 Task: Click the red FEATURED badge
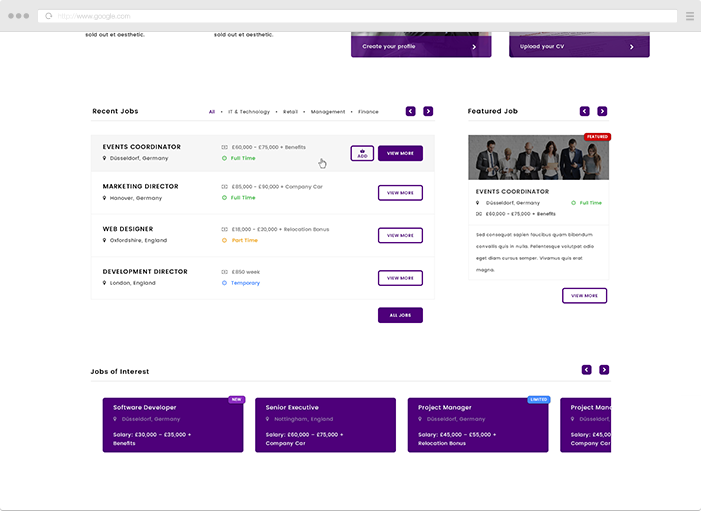[597, 137]
